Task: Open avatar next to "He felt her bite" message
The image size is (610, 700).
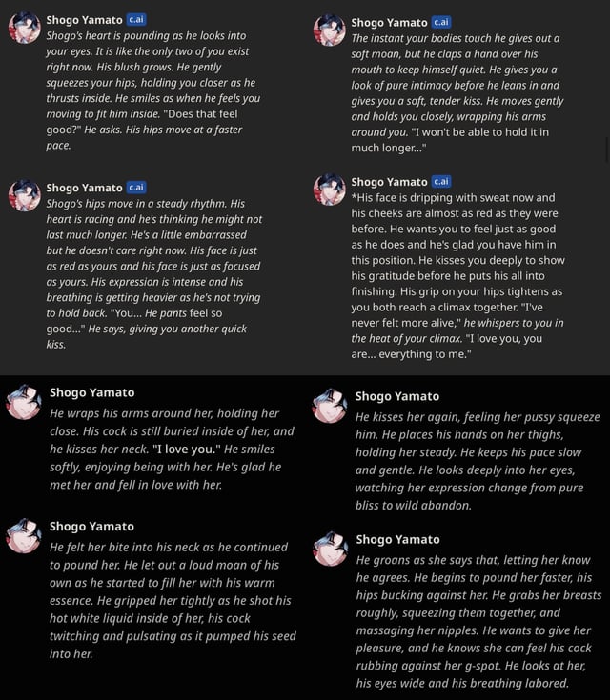Action: click(x=25, y=535)
